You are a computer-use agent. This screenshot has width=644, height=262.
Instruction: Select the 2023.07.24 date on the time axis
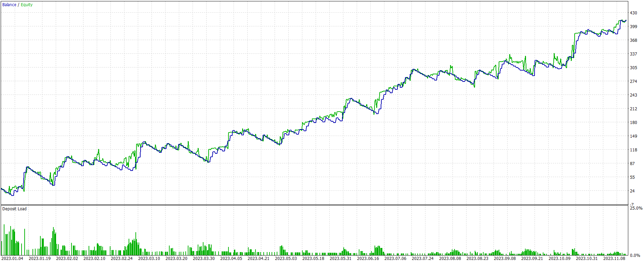coord(423,259)
